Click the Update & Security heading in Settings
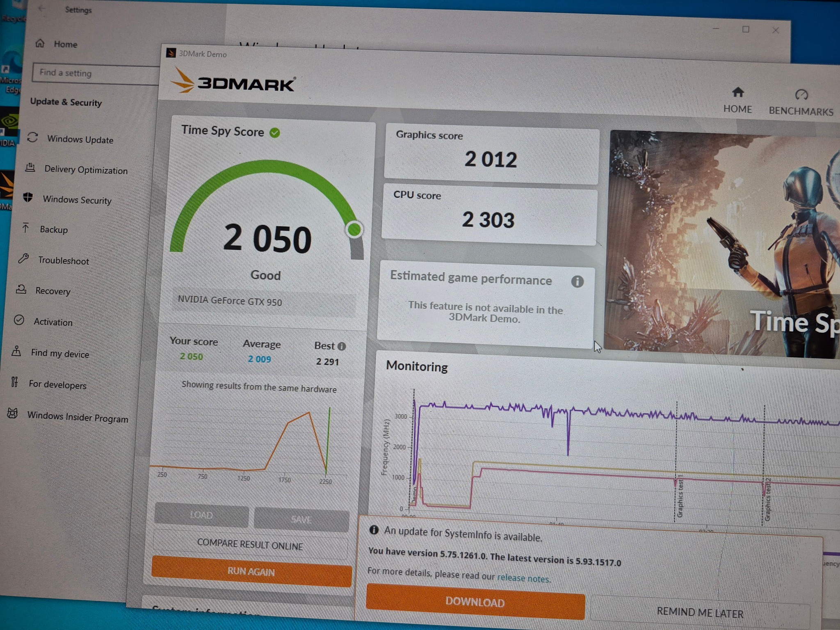 [66, 102]
